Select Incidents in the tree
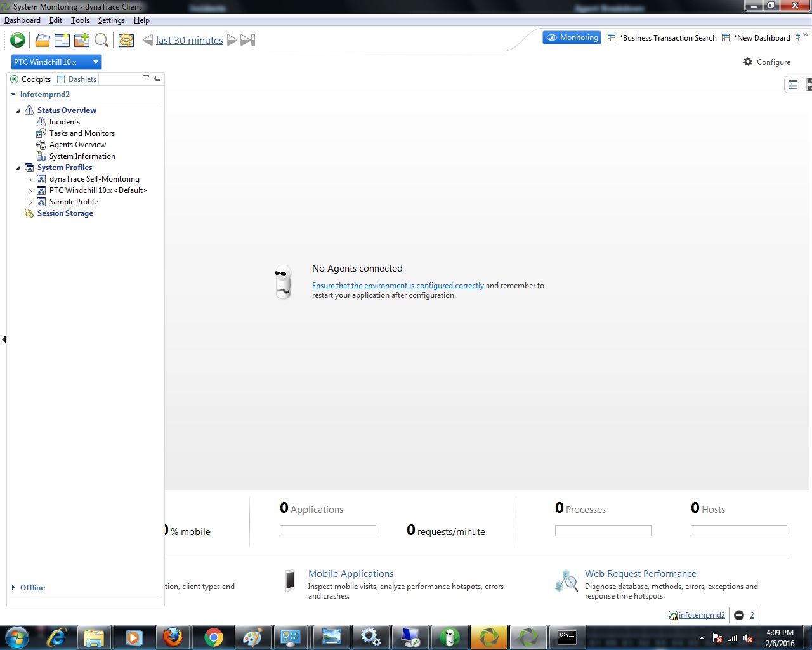The width and height of the screenshot is (812, 650). [65, 122]
